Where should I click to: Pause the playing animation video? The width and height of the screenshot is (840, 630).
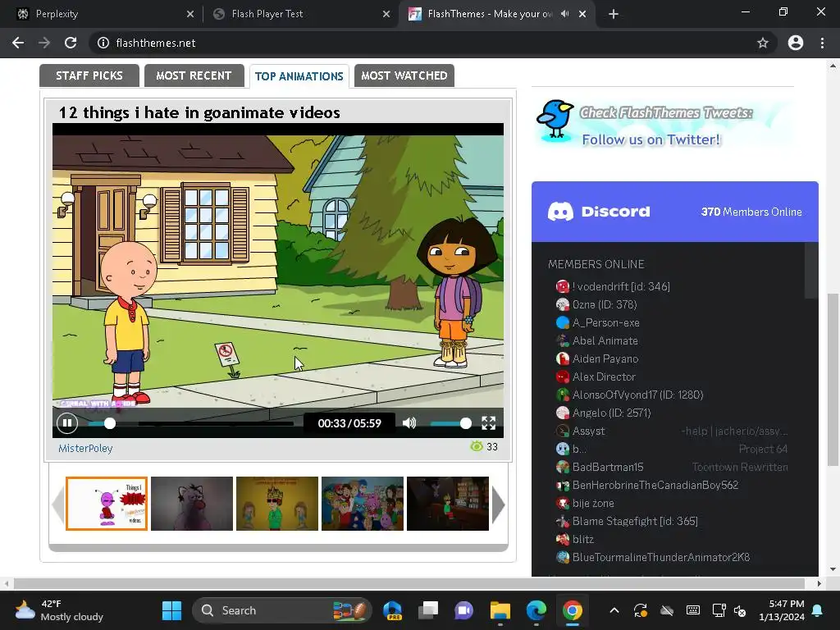(67, 423)
